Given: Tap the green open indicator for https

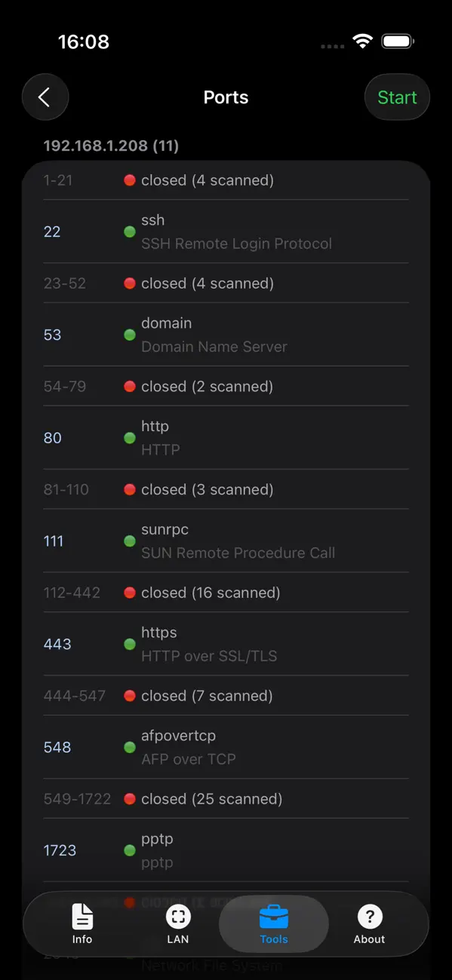Looking at the screenshot, I should click(x=129, y=644).
